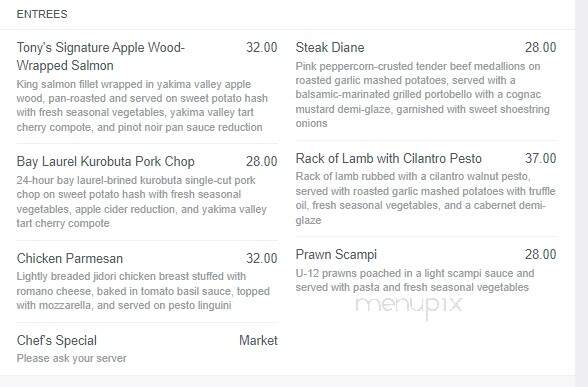Open the Bay Laurel Kurobuta Pork Chop item
The image size is (588, 387).
click(x=105, y=162)
